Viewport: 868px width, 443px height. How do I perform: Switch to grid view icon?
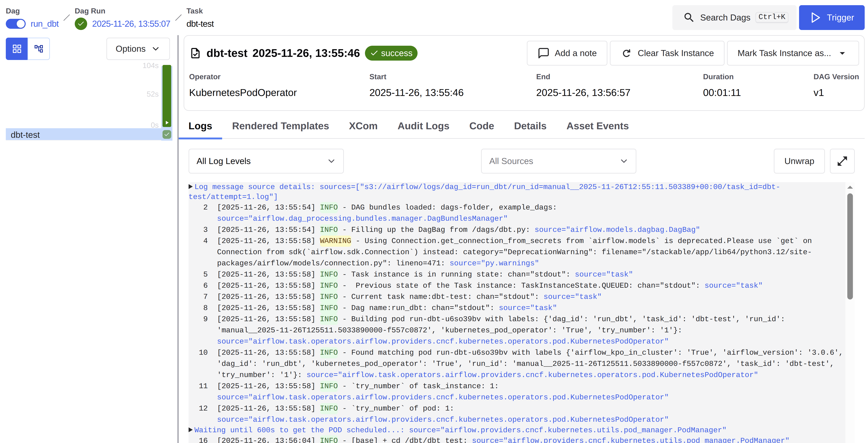click(x=17, y=49)
